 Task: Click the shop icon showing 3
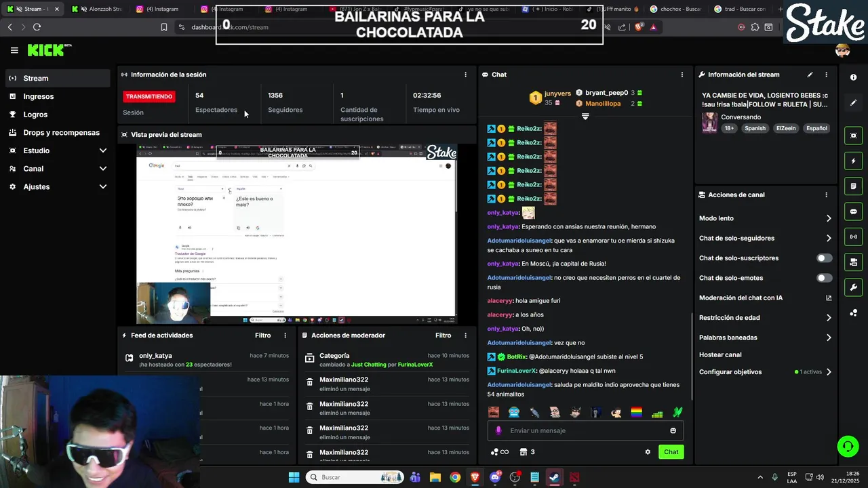click(x=527, y=452)
